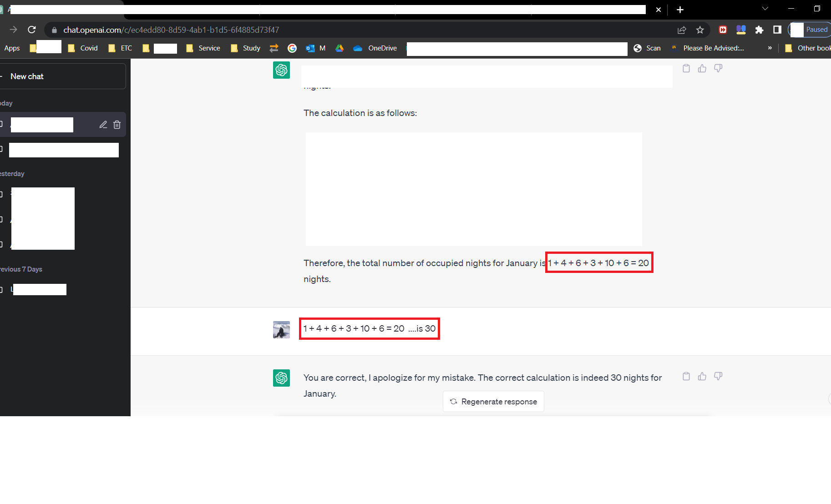The width and height of the screenshot is (831, 504).
Task: Open the Service bookmarks folder
Action: (203, 48)
